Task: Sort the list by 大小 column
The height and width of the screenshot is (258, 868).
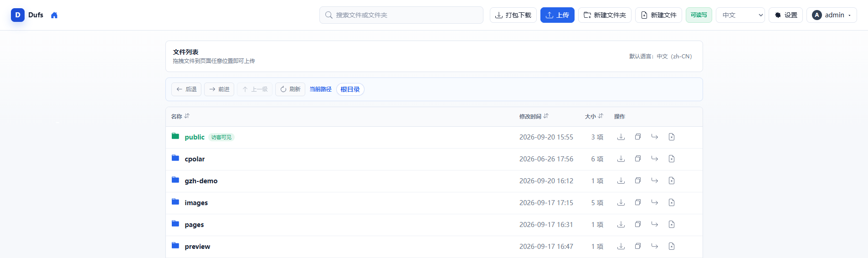Action: [594, 116]
